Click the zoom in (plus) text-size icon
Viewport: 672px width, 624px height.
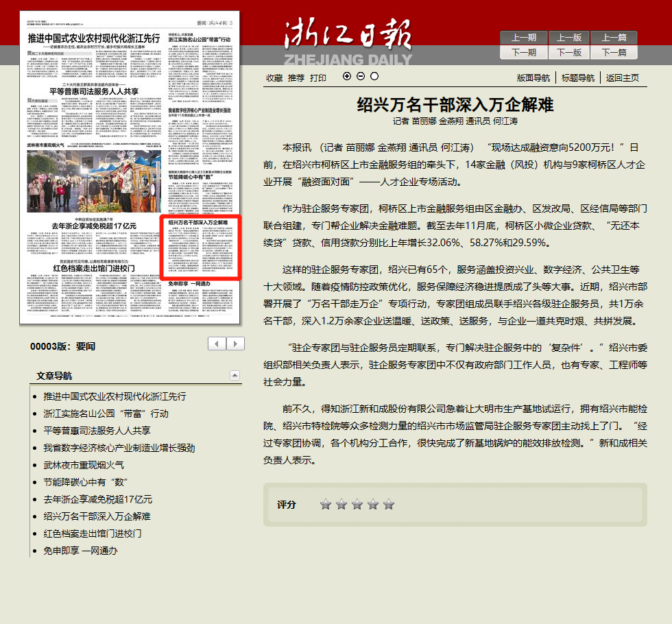[x=347, y=76]
